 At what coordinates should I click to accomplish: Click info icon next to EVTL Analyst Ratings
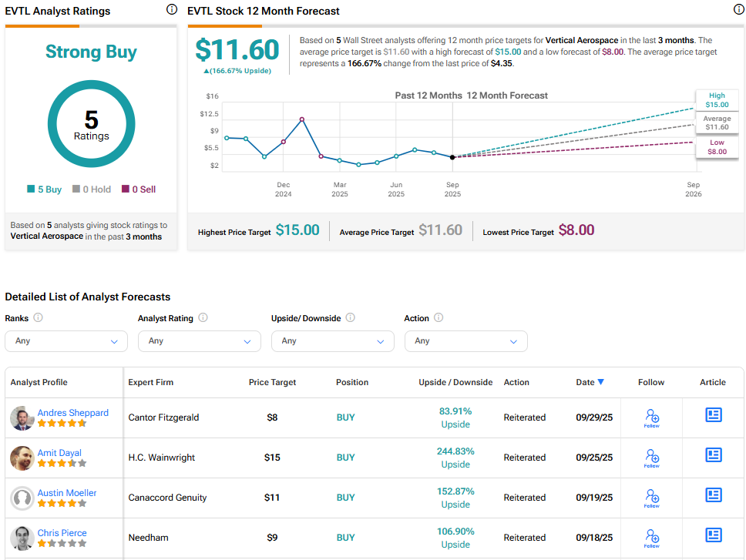[x=171, y=10]
